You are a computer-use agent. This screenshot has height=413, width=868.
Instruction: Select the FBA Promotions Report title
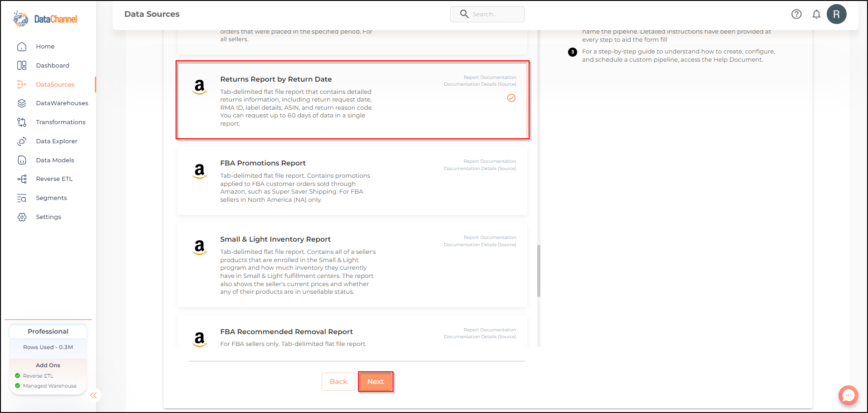(x=263, y=163)
